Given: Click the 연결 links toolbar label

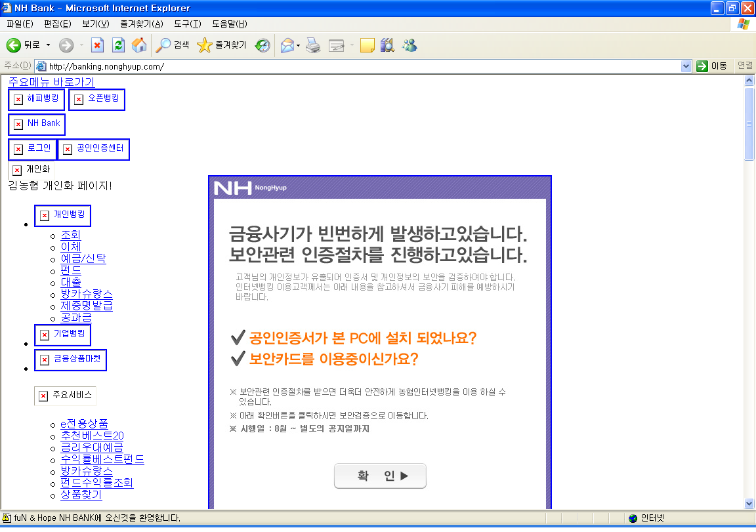Looking at the screenshot, I should point(745,66).
